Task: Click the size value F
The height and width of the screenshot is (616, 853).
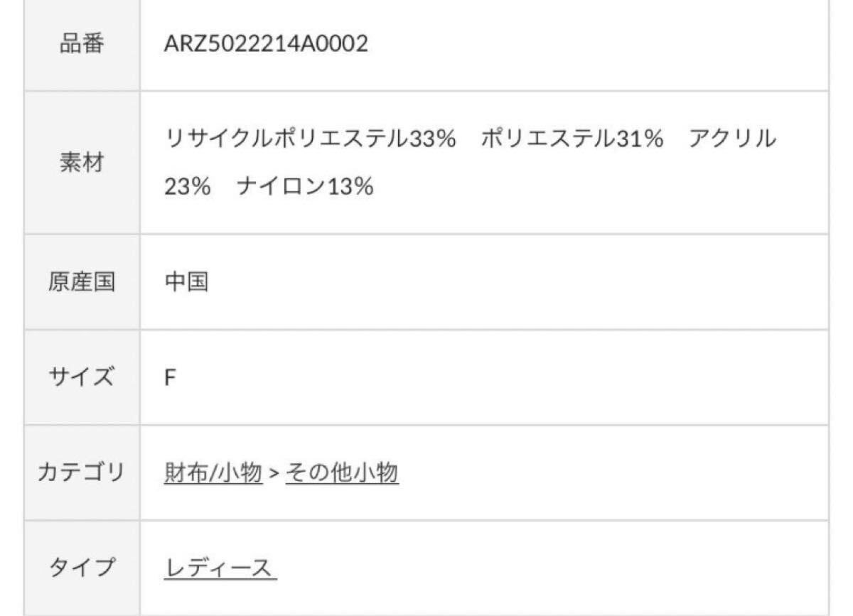Action: pyautogui.click(x=170, y=377)
